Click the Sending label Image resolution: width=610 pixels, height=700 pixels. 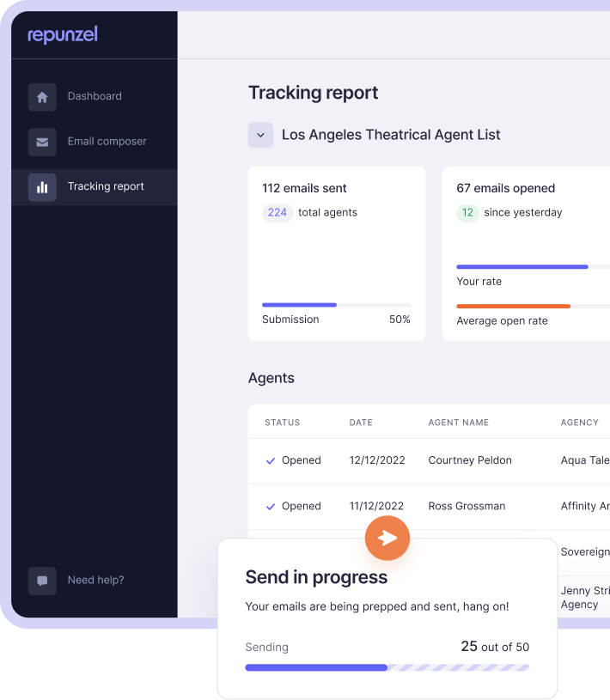[x=266, y=648]
